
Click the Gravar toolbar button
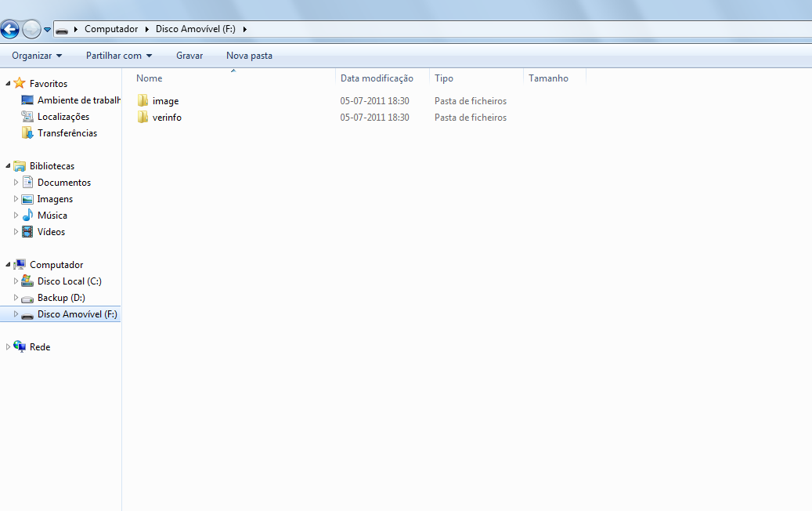189,56
